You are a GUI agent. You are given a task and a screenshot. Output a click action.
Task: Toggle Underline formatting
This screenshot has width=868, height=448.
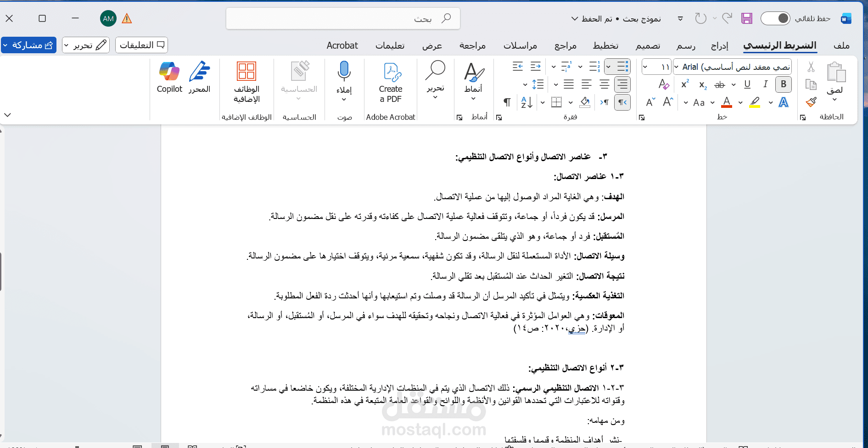coord(747,84)
